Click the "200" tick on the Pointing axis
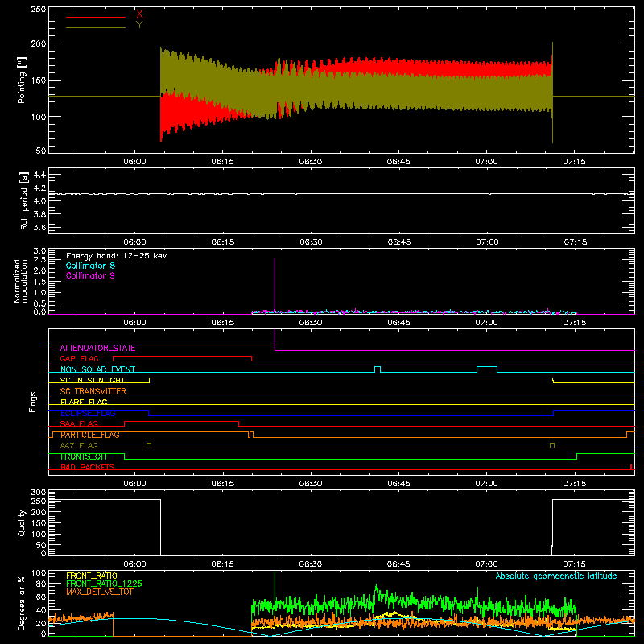Screen dimensions: 644x644 coord(39,43)
